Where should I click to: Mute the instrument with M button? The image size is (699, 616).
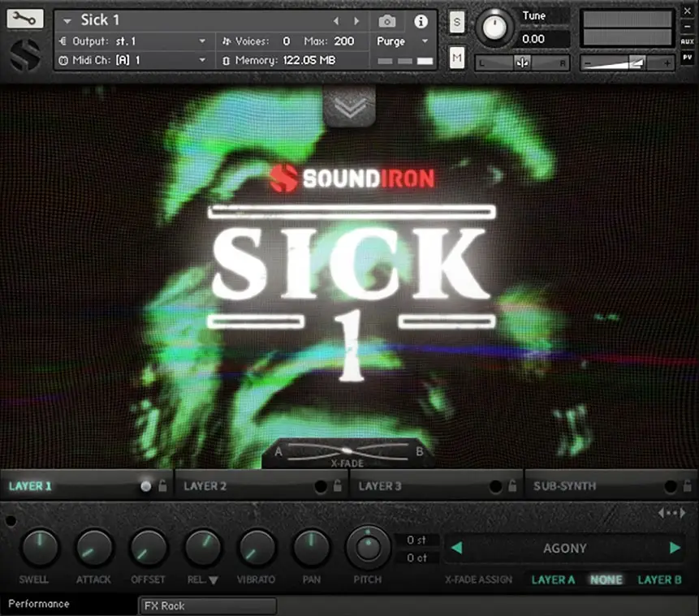(457, 57)
